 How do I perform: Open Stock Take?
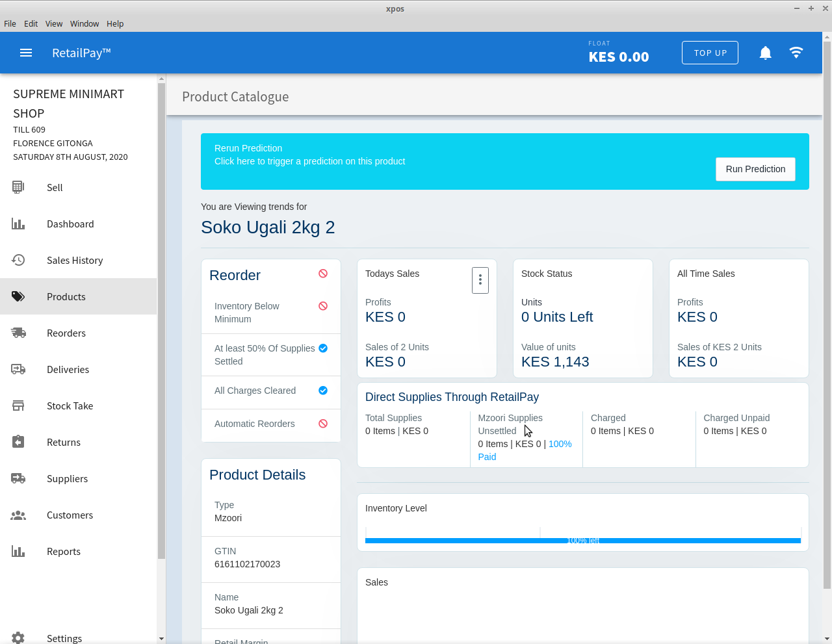pos(79,406)
